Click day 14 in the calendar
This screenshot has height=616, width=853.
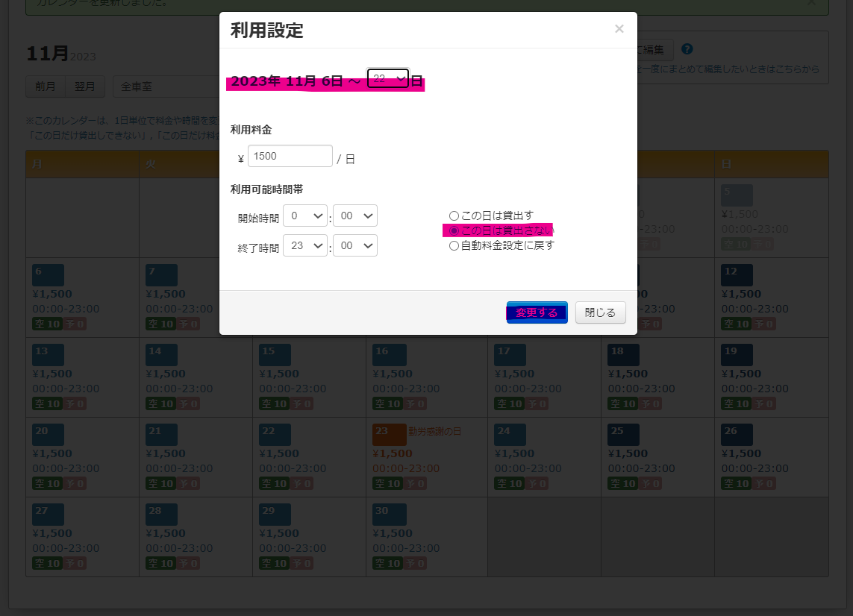pyautogui.click(x=161, y=355)
